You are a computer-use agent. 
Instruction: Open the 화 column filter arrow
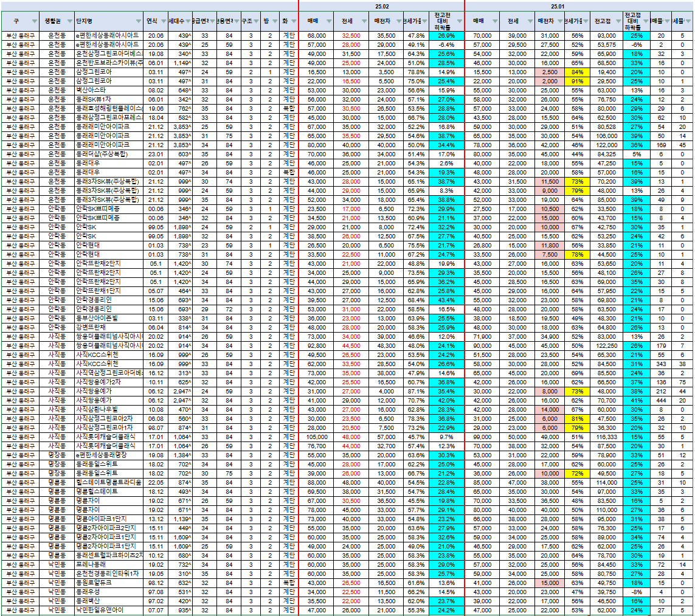click(x=294, y=21)
